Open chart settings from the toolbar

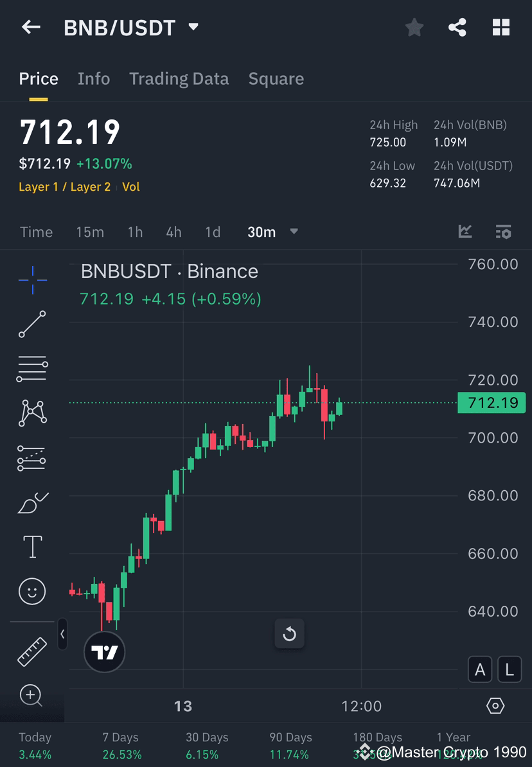pyautogui.click(x=504, y=232)
